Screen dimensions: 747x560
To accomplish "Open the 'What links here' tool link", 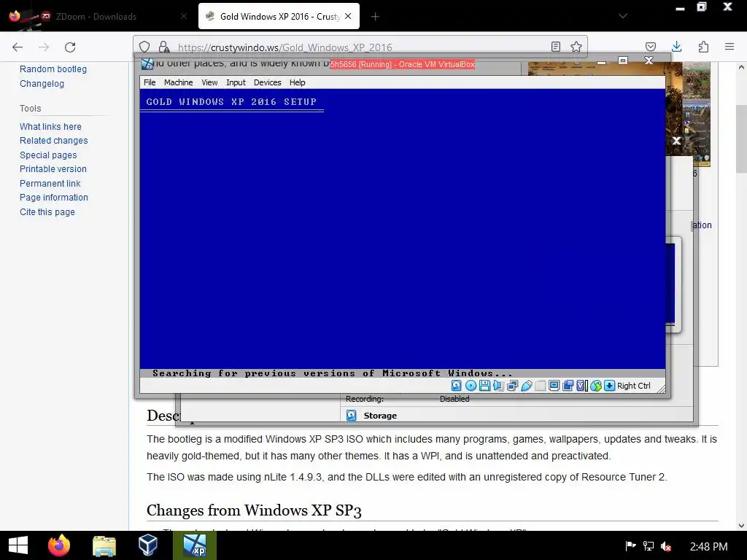I will 50,127.
